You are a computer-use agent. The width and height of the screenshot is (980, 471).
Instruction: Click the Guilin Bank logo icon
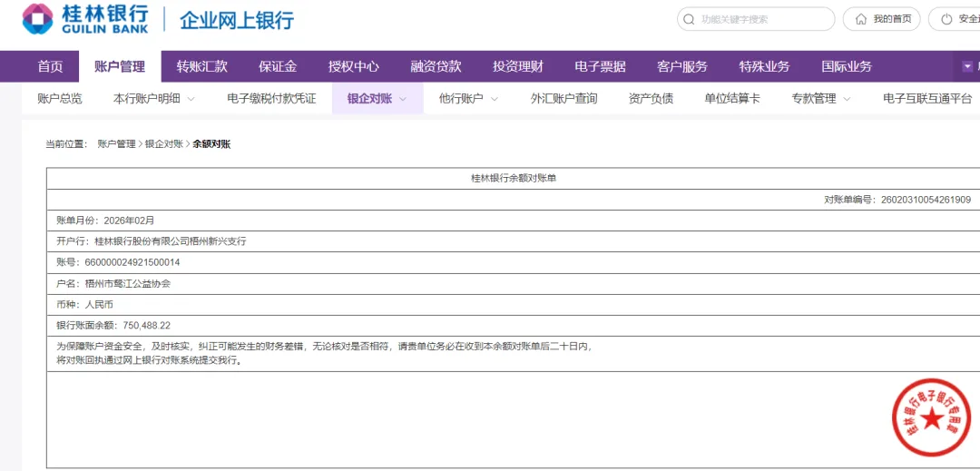pyautogui.click(x=37, y=19)
